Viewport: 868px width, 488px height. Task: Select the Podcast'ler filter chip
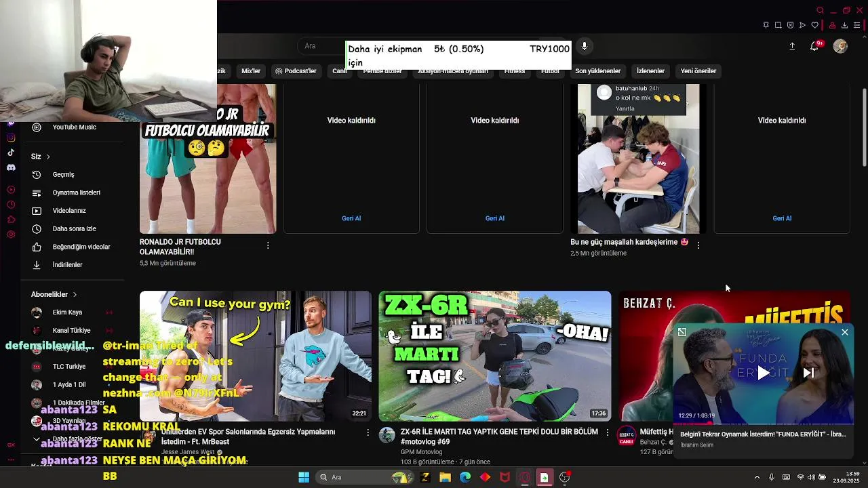pyautogui.click(x=296, y=71)
